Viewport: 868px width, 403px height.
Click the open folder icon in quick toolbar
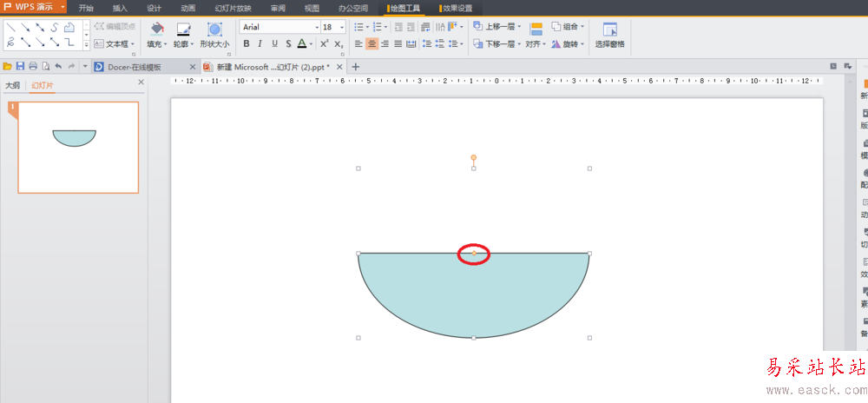pyautogui.click(x=7, y=66)
